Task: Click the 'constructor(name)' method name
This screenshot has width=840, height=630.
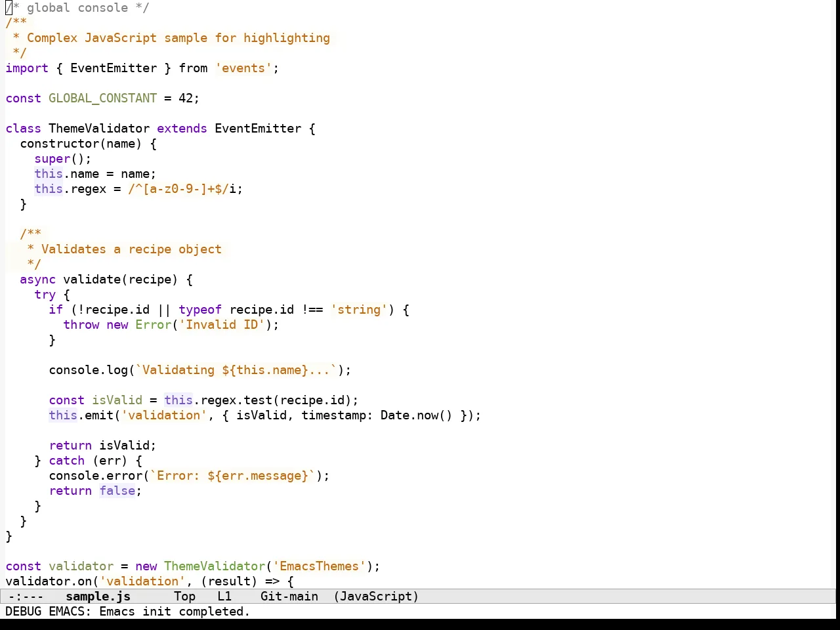Action: [x=81, y=144]
